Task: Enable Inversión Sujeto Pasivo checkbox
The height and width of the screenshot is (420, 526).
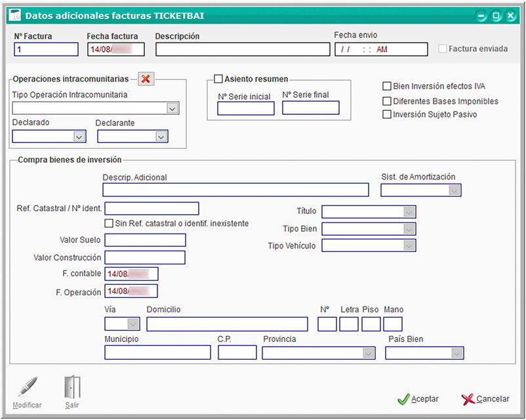Action: coord(387,114)
